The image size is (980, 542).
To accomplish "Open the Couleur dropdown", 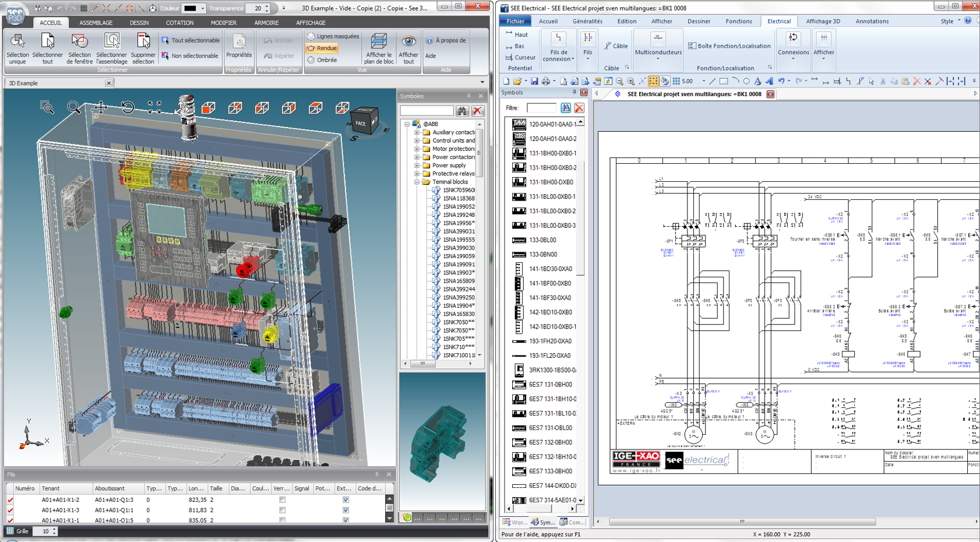I will 202,8.
